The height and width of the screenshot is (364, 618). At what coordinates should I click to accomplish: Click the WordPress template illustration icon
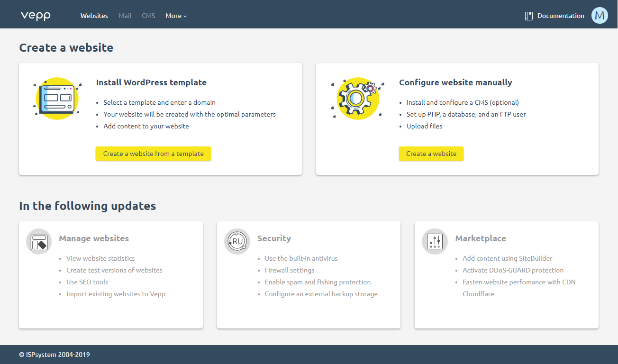tap(57, 99)
